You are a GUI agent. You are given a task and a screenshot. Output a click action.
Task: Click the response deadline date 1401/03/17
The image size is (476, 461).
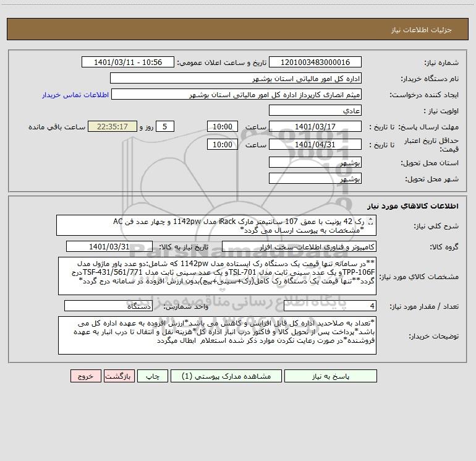pyautogui.click(x=315, y=126)
